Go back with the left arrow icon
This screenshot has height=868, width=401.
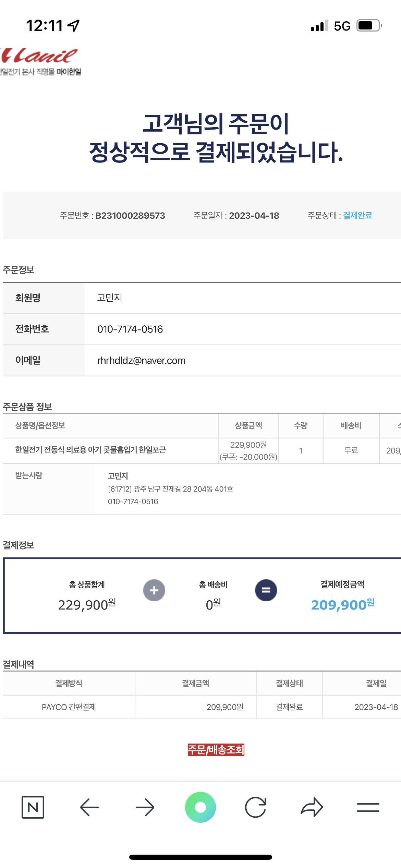89,807
